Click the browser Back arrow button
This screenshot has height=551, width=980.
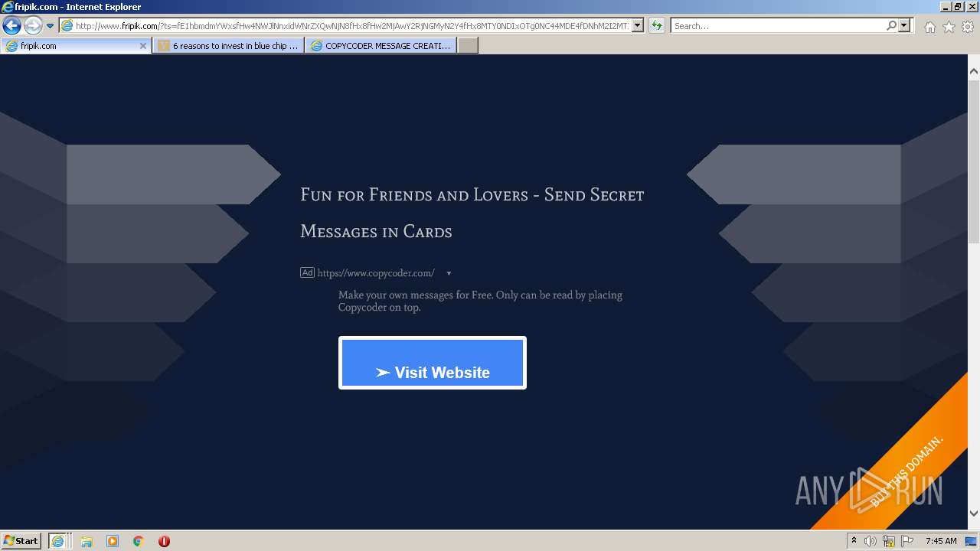pos(11,25)
